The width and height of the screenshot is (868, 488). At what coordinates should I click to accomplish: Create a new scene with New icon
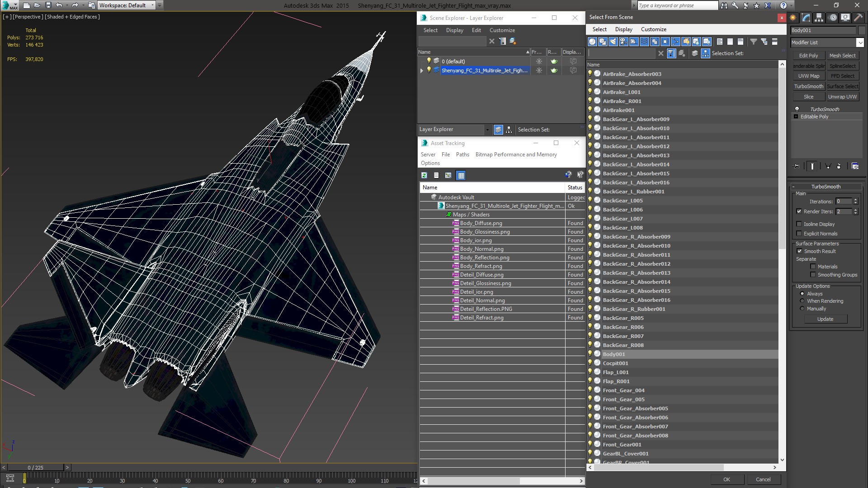click(x=26, y=5)
